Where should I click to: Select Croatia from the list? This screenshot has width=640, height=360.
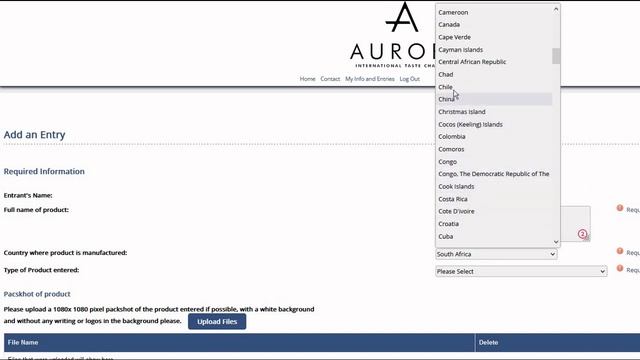click(x=494, y=224)
